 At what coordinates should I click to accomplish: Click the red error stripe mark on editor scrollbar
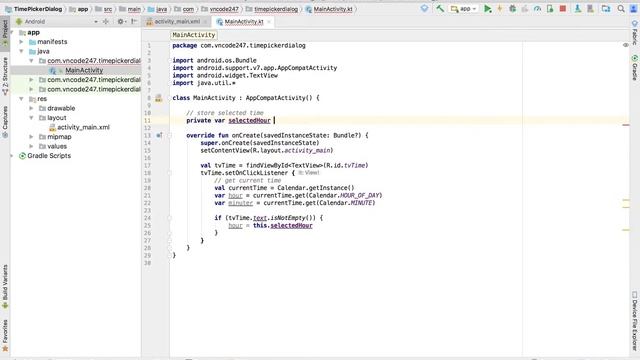(626, 125)
